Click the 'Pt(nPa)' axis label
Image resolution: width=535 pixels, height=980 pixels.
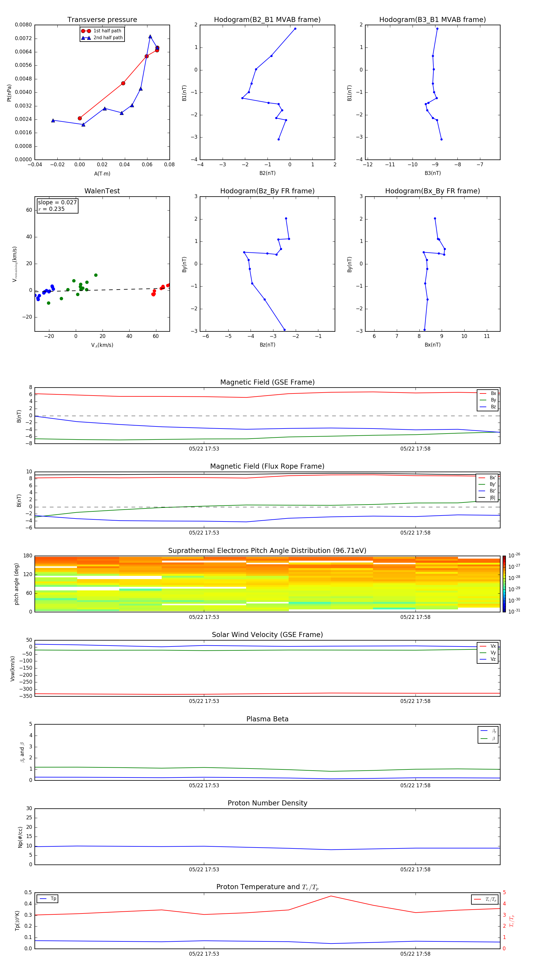pos(9,93)
